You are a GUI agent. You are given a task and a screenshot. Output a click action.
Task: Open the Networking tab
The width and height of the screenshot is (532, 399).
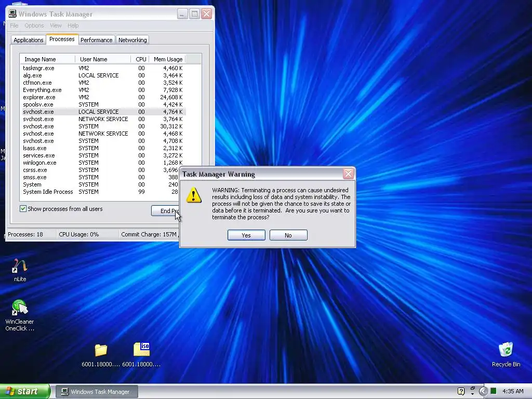point(132,40)
